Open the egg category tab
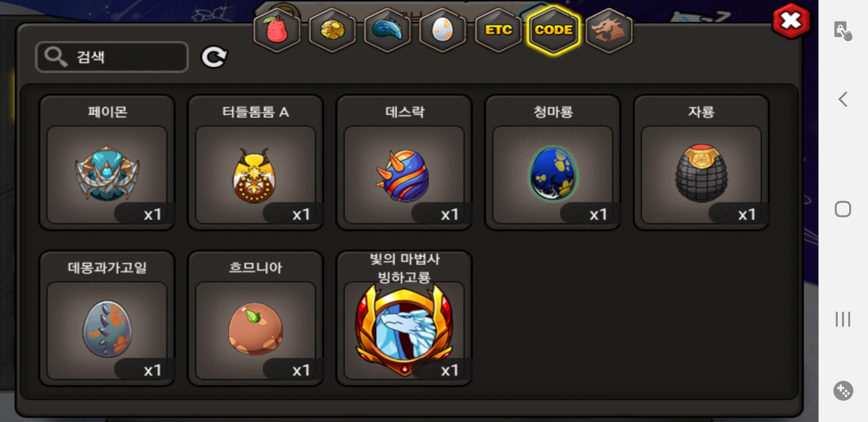Image resolution: width=868 pixels, height=422 pixels. [443, 30]
